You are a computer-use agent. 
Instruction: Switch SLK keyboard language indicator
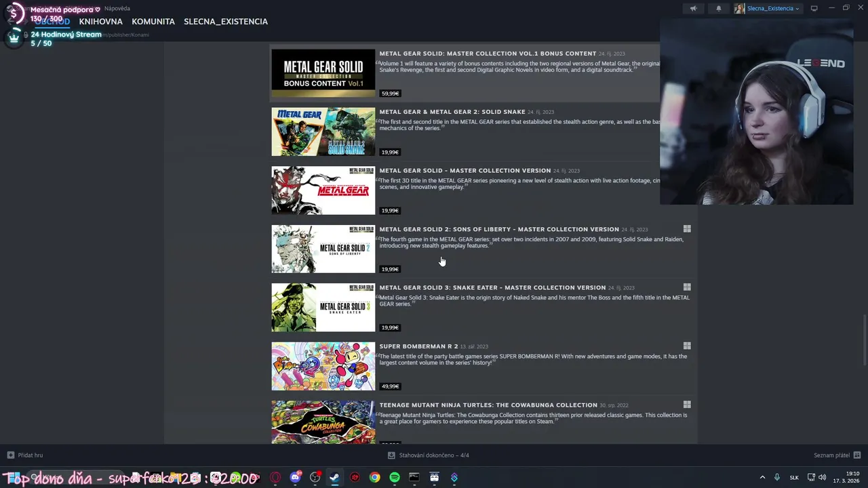pyautogui.click(x=794, y=477)
